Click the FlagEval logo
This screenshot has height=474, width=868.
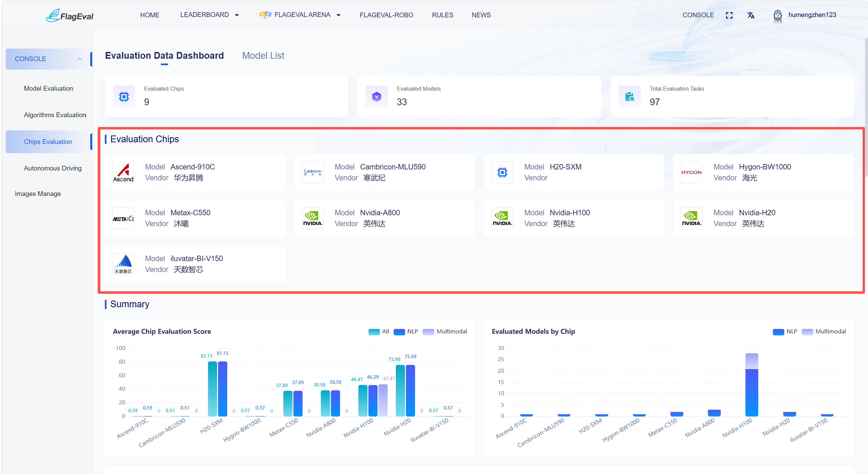coord(70,16)
